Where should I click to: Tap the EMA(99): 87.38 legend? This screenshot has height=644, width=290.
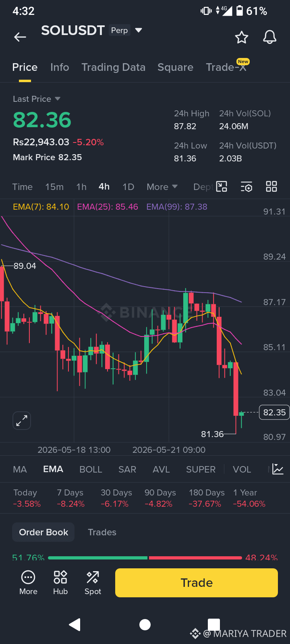point(177,207)
